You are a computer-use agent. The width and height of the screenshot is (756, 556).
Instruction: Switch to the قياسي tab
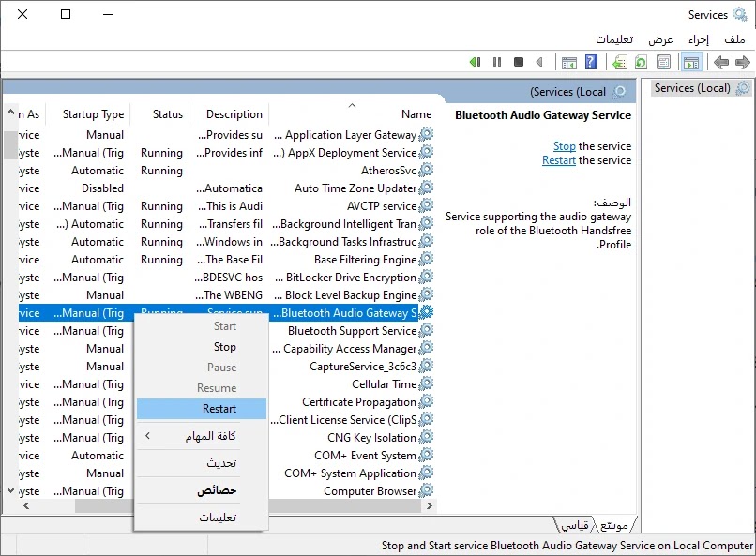click(575, 525)
